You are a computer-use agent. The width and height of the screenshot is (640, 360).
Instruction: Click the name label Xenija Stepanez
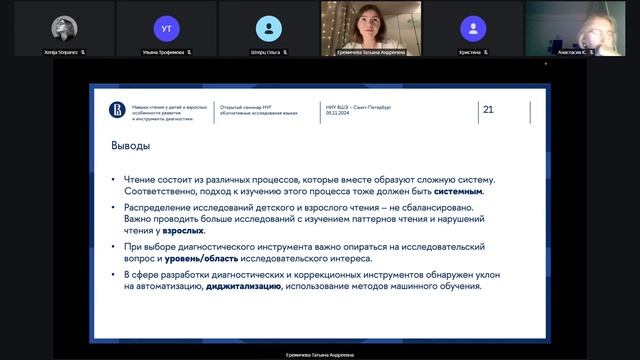[x=61, y=52]
